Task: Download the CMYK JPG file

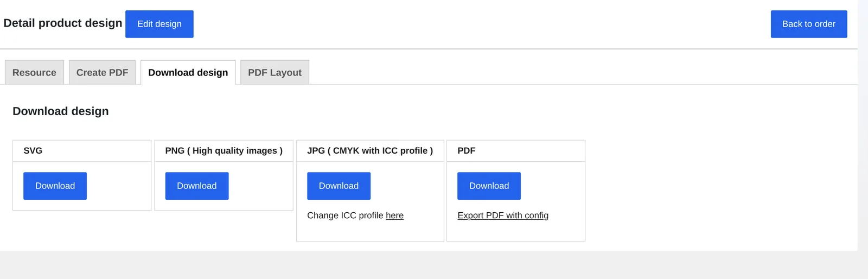Action: pyautogui.click(x=339, y=186)
